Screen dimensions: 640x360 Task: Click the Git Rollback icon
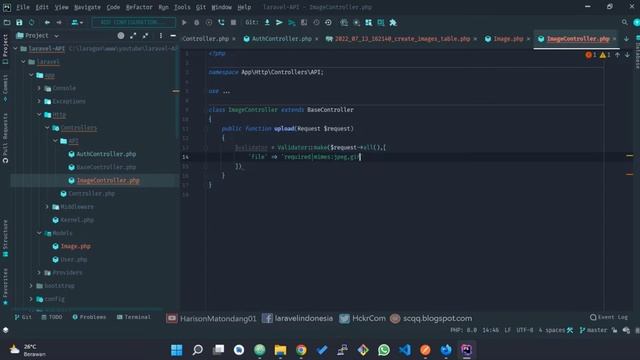328,22
